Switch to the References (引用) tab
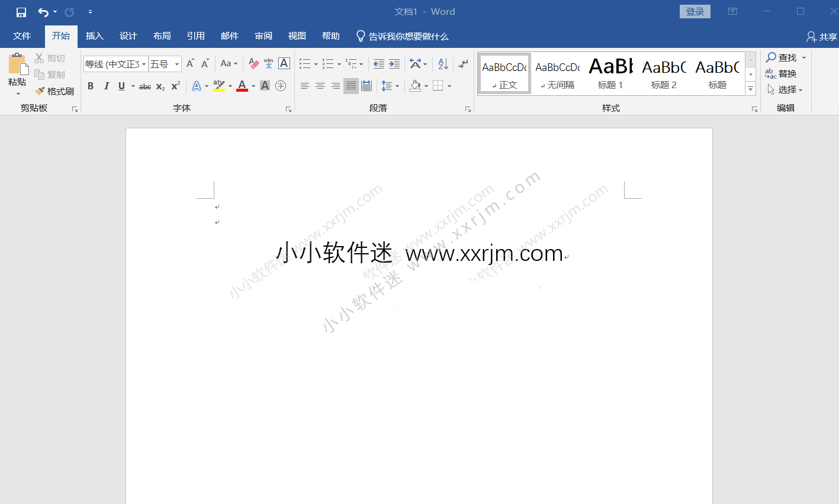The height and width of the screenshot is (504, 839). (x=196, y=36)
